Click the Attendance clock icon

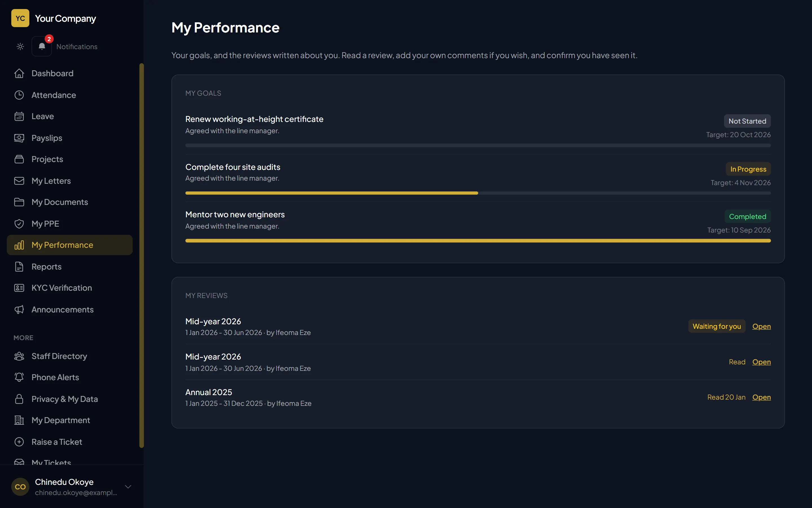[x=19, y=95]
